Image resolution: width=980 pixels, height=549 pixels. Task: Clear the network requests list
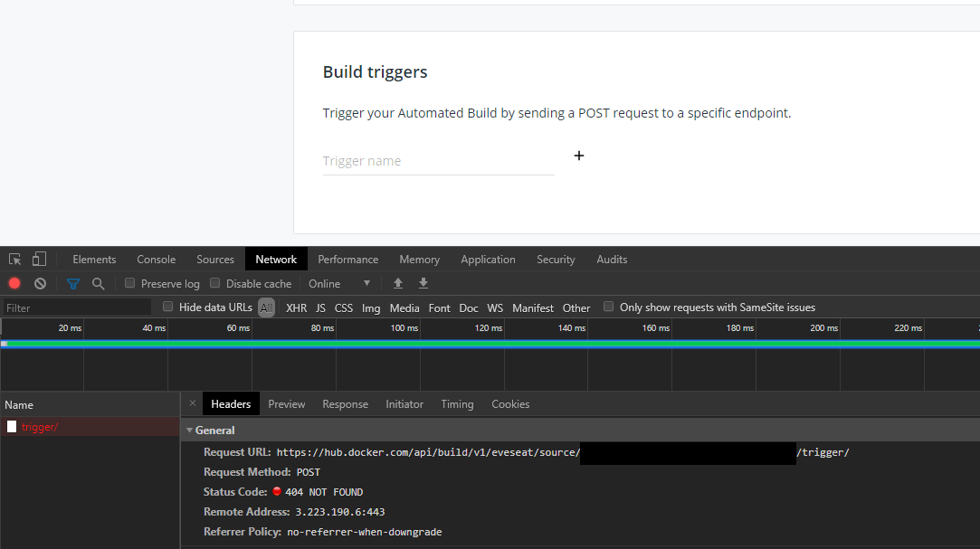coord(40,283)
